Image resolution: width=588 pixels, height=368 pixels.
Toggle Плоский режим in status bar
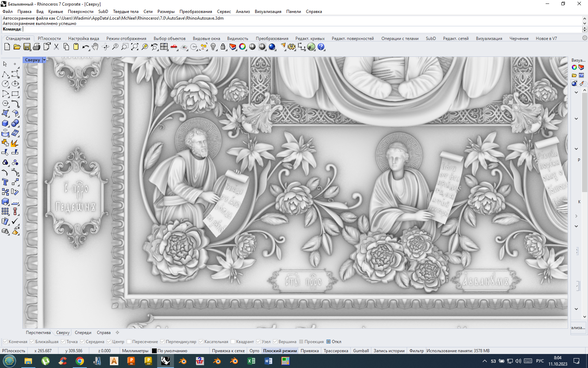[280, 351]
